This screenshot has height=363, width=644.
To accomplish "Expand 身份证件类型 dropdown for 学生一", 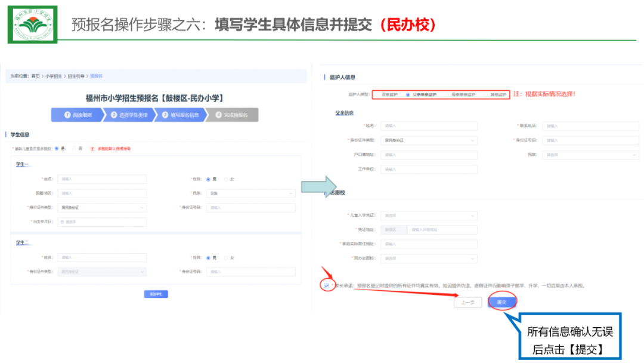I will click(101, 208).
